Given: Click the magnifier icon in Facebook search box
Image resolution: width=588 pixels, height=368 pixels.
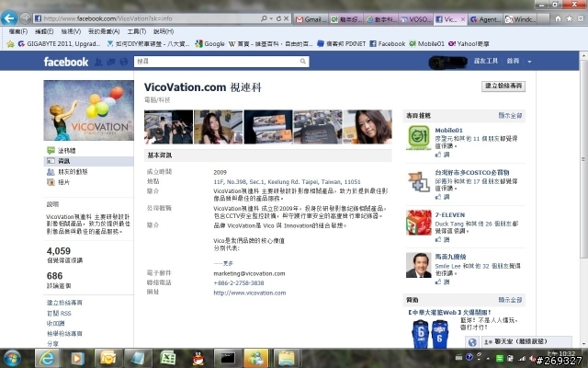Looking at the screenshot, I should pyautogui.click(x=303, y=62).
